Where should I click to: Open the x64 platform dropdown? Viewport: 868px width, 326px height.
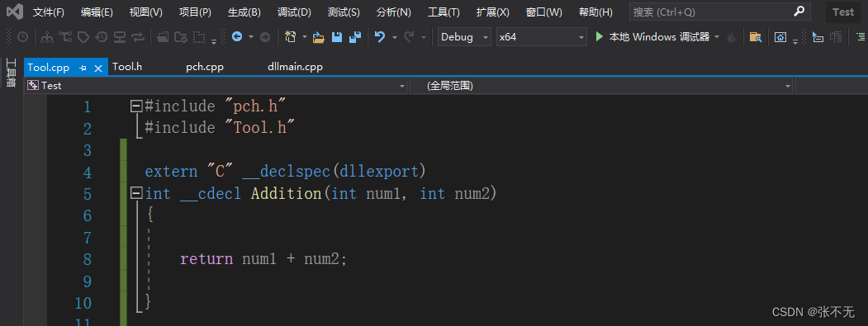coord(542,37)
